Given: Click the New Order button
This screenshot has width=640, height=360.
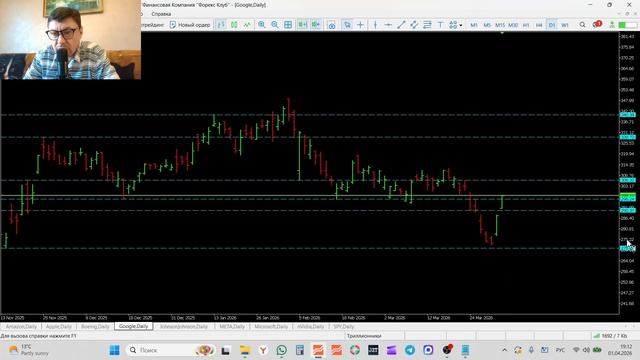Looking at the screenshot, I should click(x=190, y=25).
